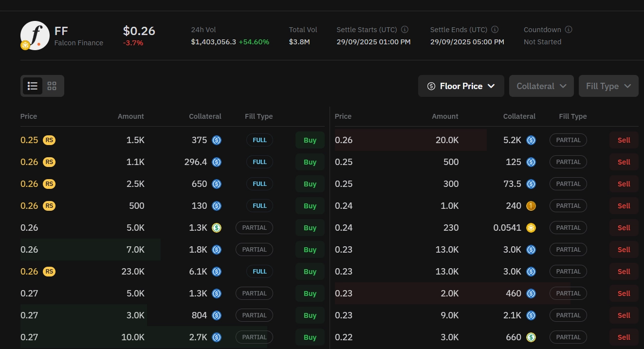The image size is (644, 349).
Task: Click the Falcon Finance token logo
Action: click(35, 35)
